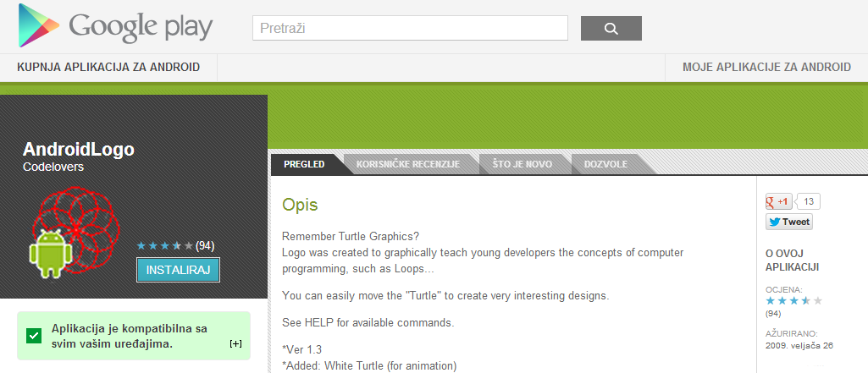Image resolution: width=868 pixels, height=373 pixels.
Task: Share using the Tweet button
Action: point(789,222)
